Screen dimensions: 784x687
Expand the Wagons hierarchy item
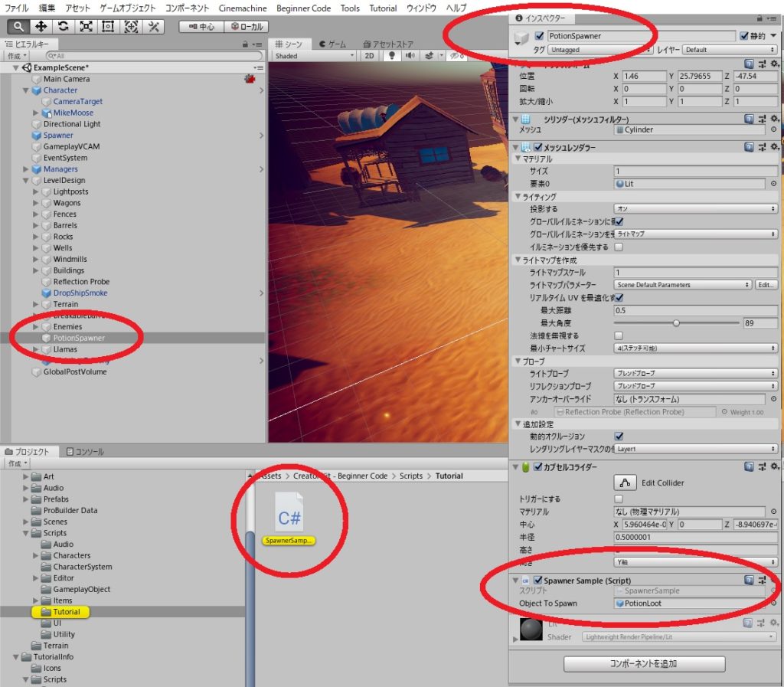(35, 203)
